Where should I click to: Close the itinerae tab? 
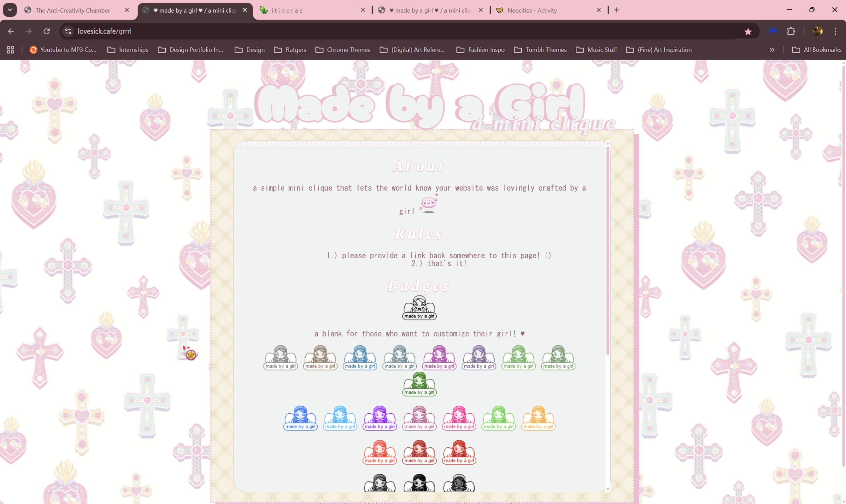363,10
